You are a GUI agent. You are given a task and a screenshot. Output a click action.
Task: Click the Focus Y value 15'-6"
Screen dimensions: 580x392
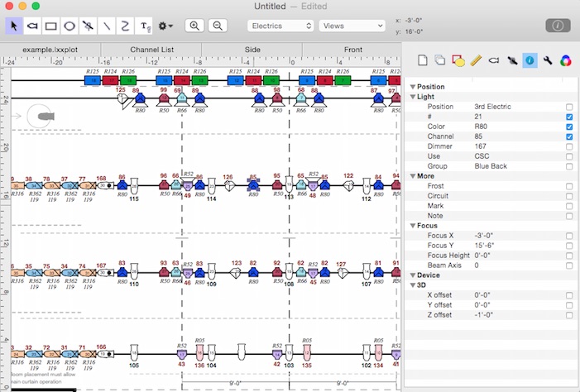click(x=484, y=246)
